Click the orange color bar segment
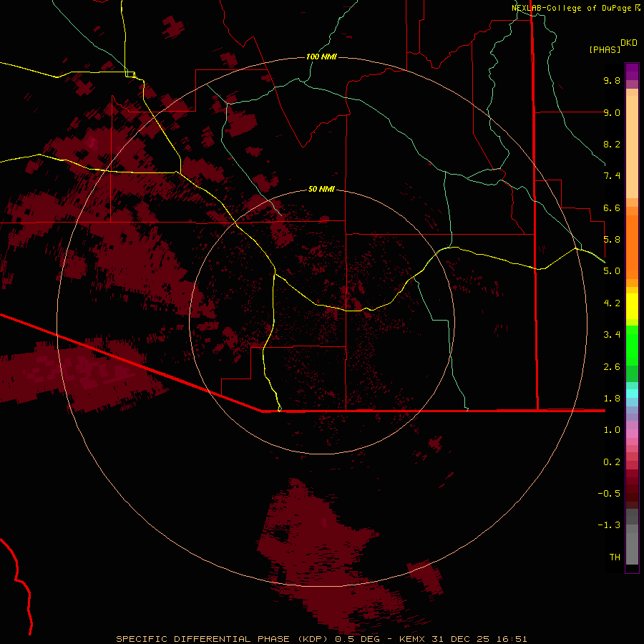This screenshot has height=644, width=644. click(x=632, y=247)
